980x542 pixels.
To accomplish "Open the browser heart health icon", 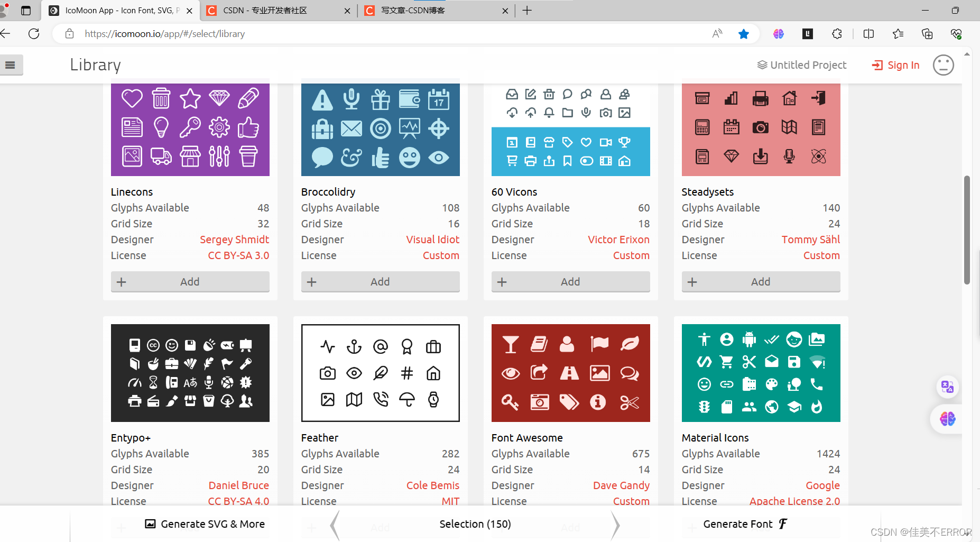I will pos(956,34).
